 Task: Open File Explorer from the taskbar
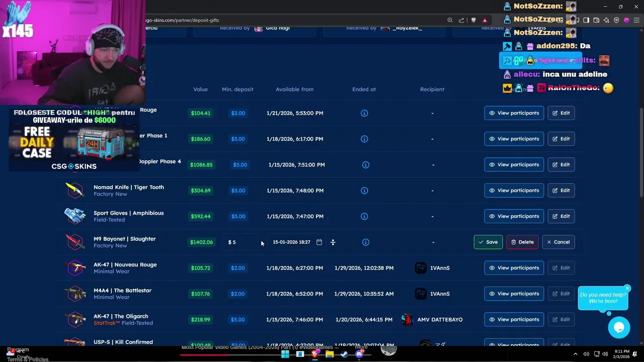[330, 354]
